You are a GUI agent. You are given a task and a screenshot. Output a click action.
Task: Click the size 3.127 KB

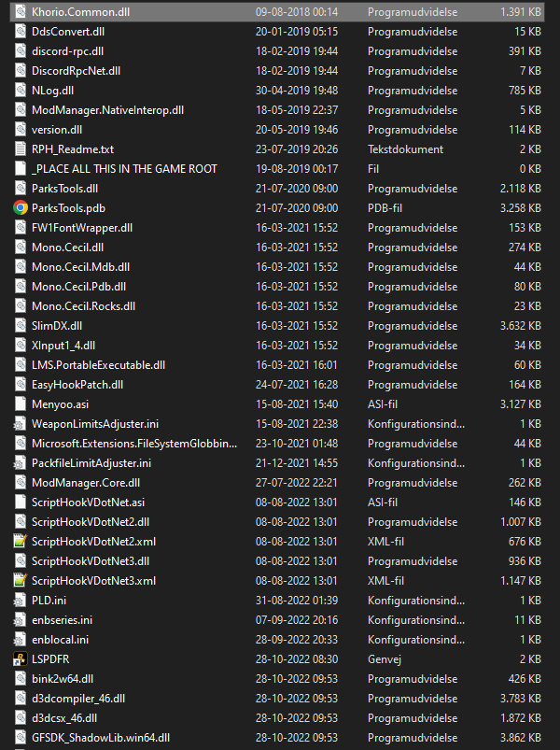(521, 404)
